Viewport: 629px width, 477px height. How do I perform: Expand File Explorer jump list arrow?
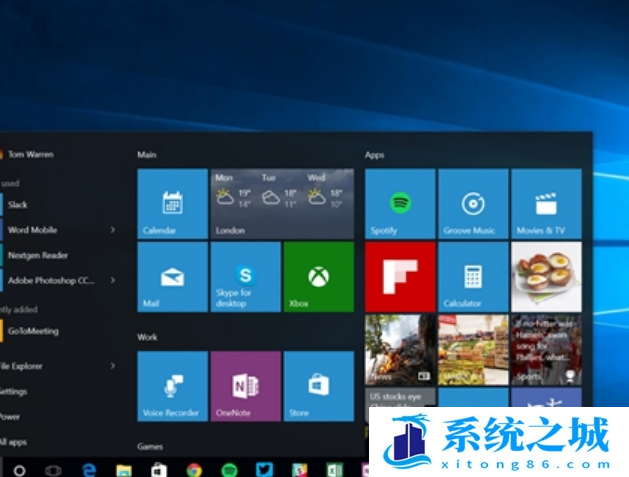tap(113, 365)
